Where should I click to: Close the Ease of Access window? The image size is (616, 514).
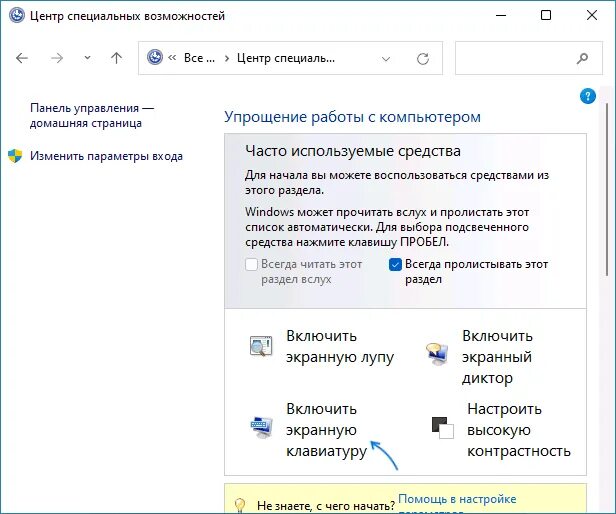592,15
